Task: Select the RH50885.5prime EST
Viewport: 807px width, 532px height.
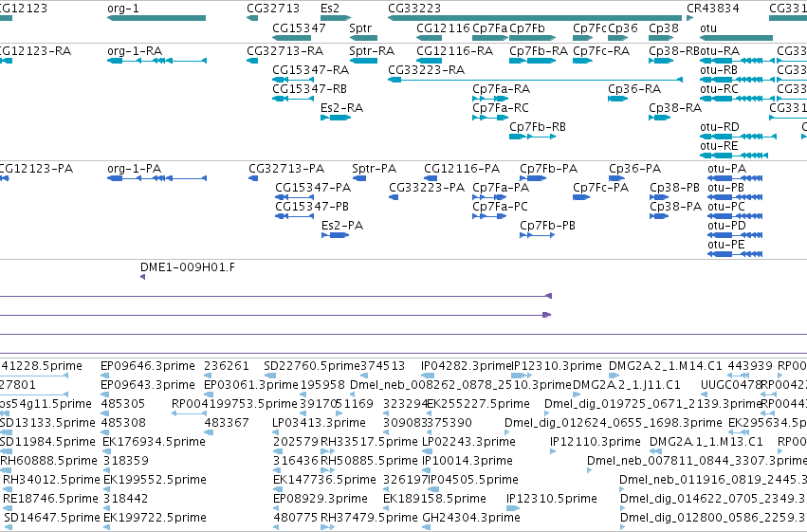Action: pyautogui.click(x=328, y=470)
